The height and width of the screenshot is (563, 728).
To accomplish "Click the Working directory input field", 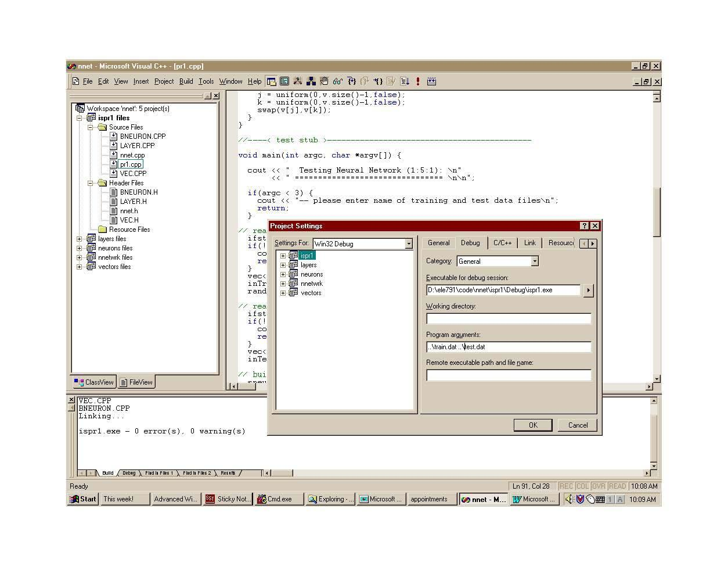I will 509,318.
